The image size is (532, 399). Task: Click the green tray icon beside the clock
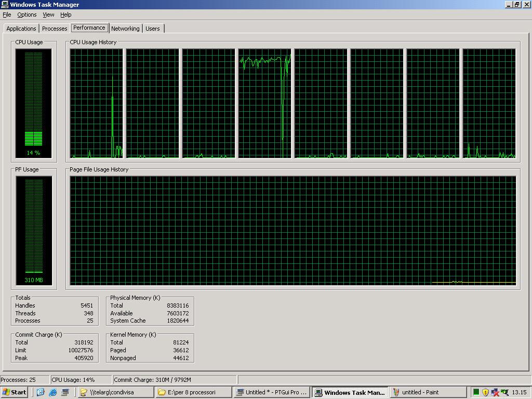[505, 392]
